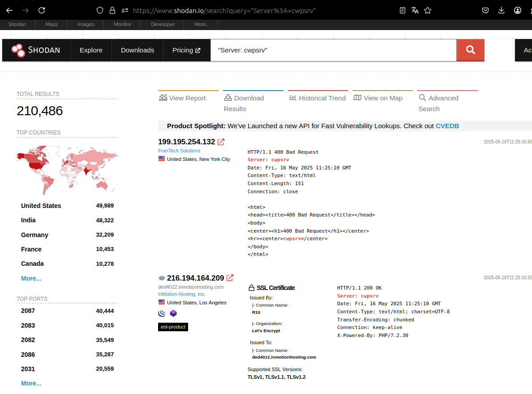Click the IP address 199.195.254.132
Viewport: 532px width, 394px height.
tap(187, 142)
